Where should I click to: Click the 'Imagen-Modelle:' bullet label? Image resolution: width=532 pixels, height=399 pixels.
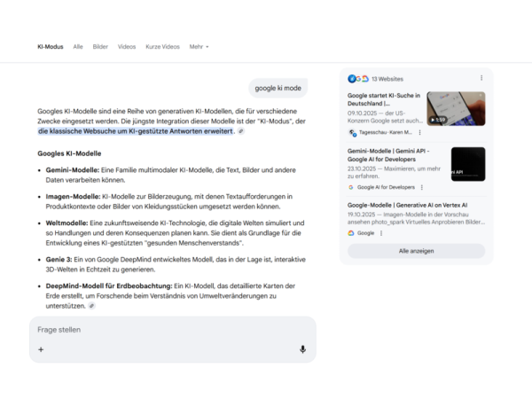pyautogui.click(x=73, y=197)
